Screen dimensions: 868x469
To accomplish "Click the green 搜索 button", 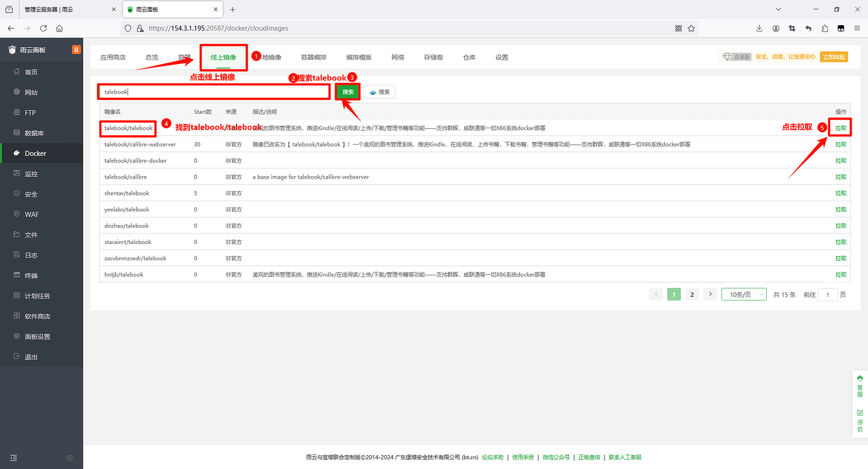I will coord(348,92).
